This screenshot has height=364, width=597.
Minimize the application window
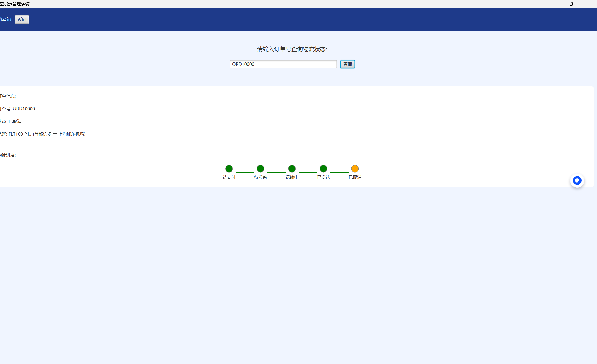pyautogui.click(x=555, y=4)
